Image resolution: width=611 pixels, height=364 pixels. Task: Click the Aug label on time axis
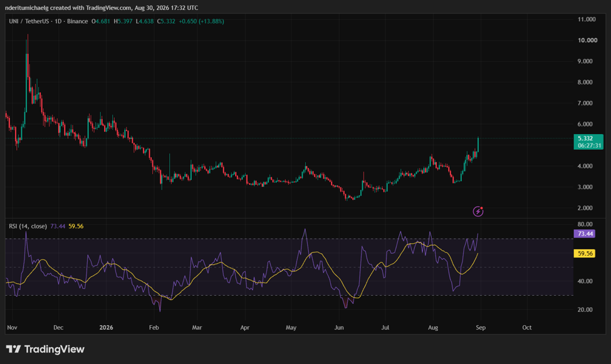[x=433, y=328]
